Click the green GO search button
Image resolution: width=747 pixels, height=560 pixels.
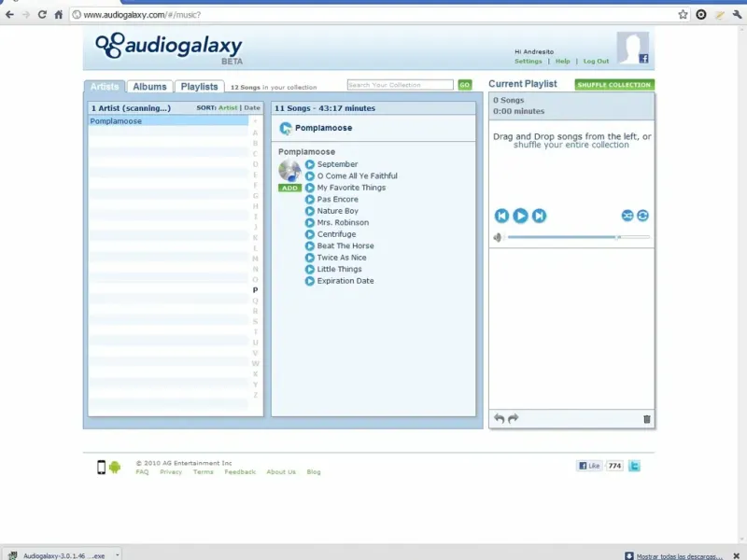click(464, 85)
